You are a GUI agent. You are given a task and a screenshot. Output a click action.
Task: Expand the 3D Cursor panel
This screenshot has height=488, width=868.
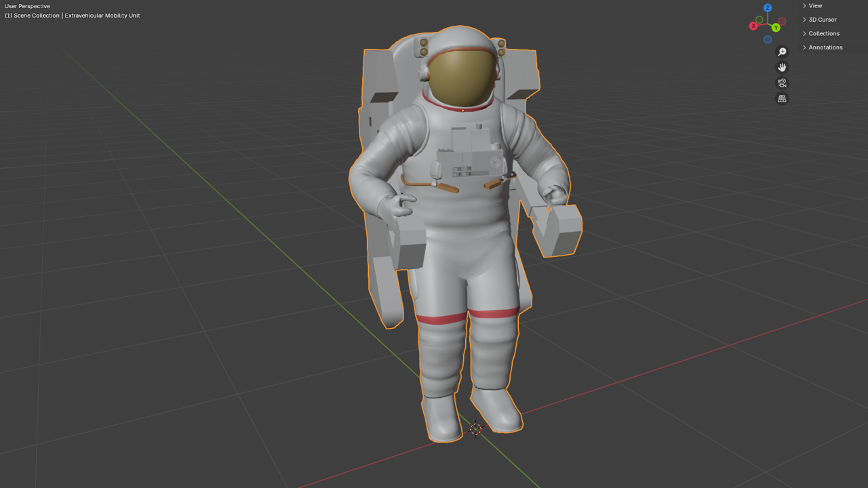822,20
